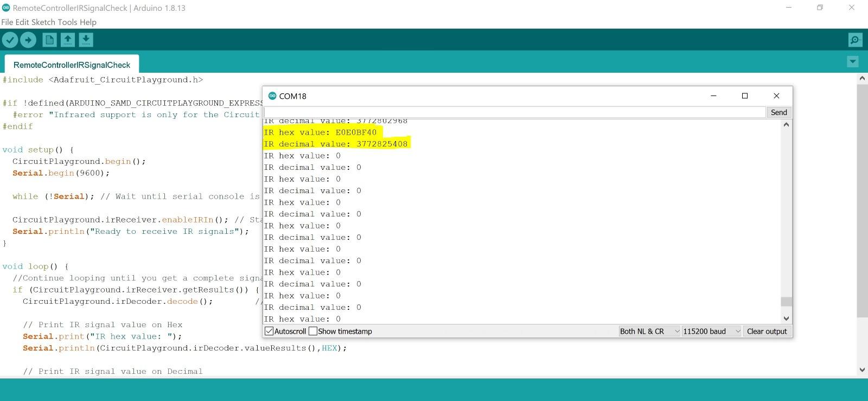Click the Clear output button

(x=767, y=331)
